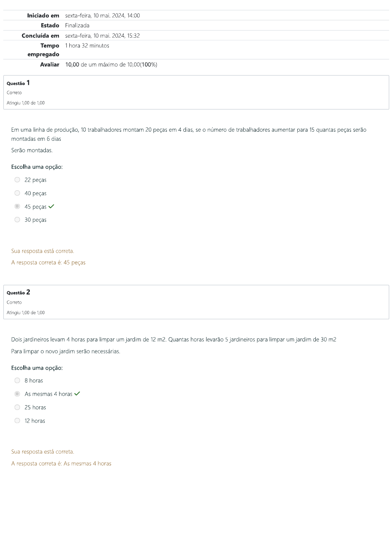Click the green checkmark beside "As mesmas 4 horas"
This screenshot has height=538, width=392.
pos(77,394)
